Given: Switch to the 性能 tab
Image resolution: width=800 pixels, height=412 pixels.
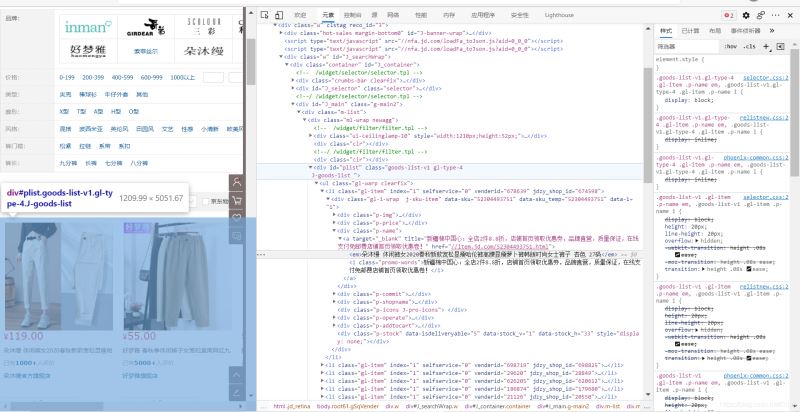Looking at the screenshot, I should pos(421,15).
